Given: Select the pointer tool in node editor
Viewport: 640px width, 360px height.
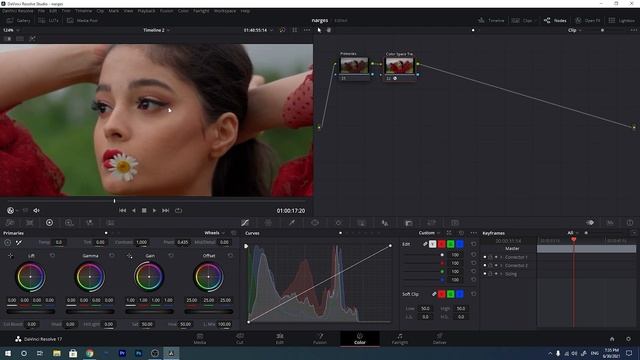Looking at the screenshot, I should click(319, 30).
